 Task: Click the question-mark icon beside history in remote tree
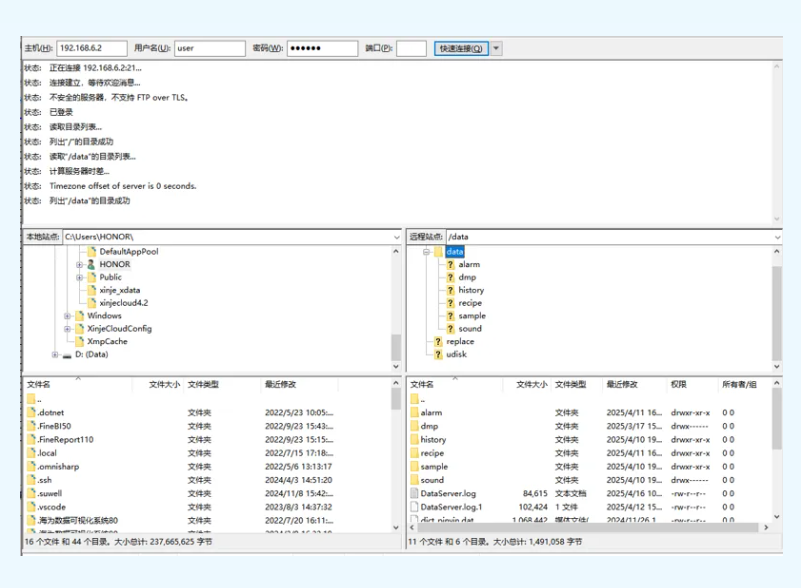pyautogui.click(x=449, y=290)
